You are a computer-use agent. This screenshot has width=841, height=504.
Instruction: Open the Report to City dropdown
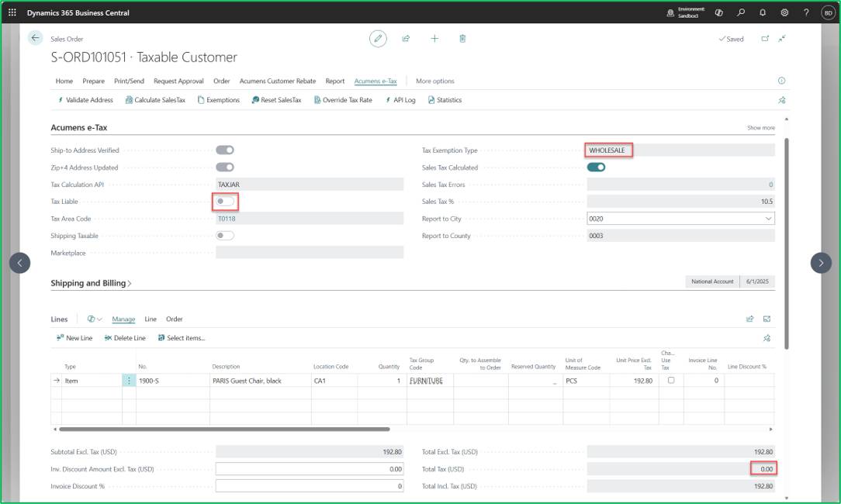point(768,219)
